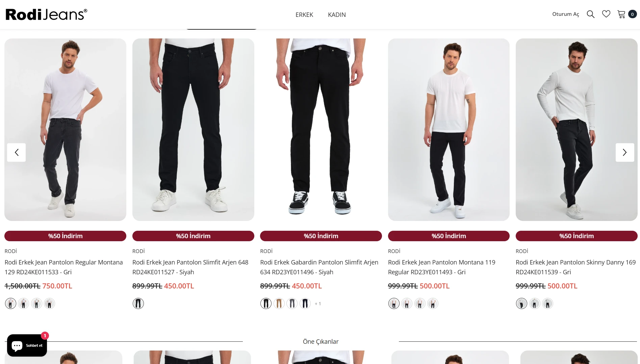Open the wishlist heart icon
This screenshot has height=364, width=640.
(606, 14)
